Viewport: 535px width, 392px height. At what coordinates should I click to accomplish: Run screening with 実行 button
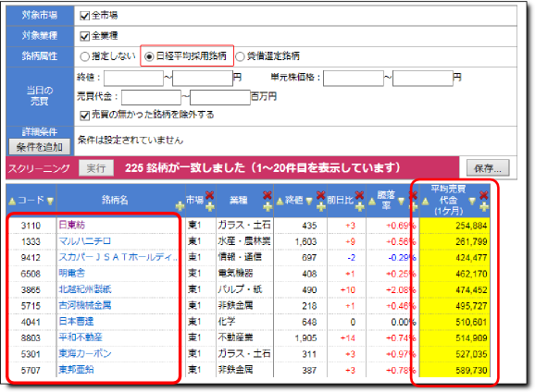96,168
